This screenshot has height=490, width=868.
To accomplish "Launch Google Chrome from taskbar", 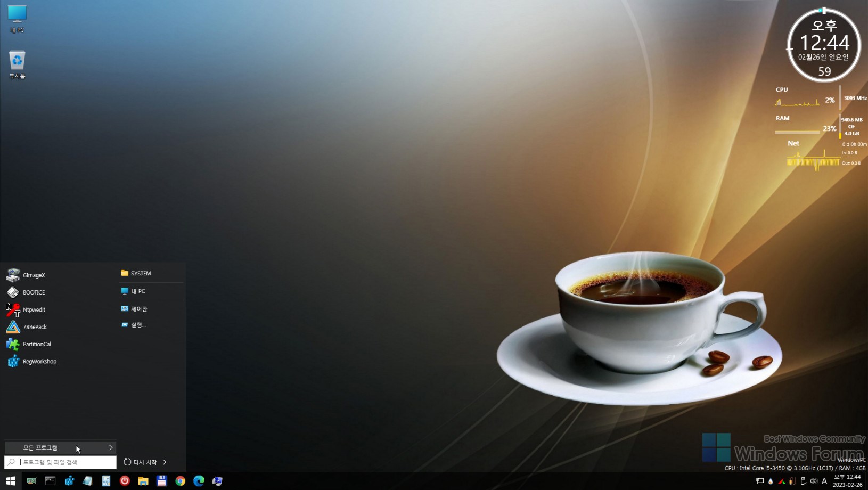I will pos(181,481).
